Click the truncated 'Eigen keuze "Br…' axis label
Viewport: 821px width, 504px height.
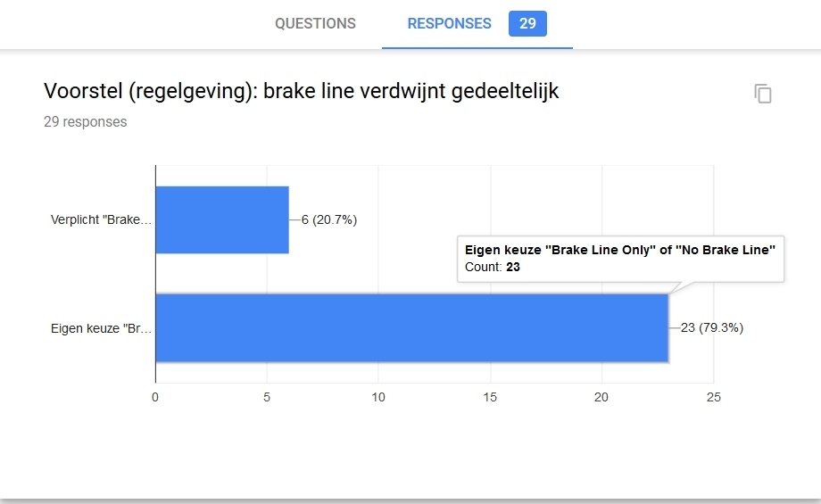pyautogui.click(x=101, y=328)
